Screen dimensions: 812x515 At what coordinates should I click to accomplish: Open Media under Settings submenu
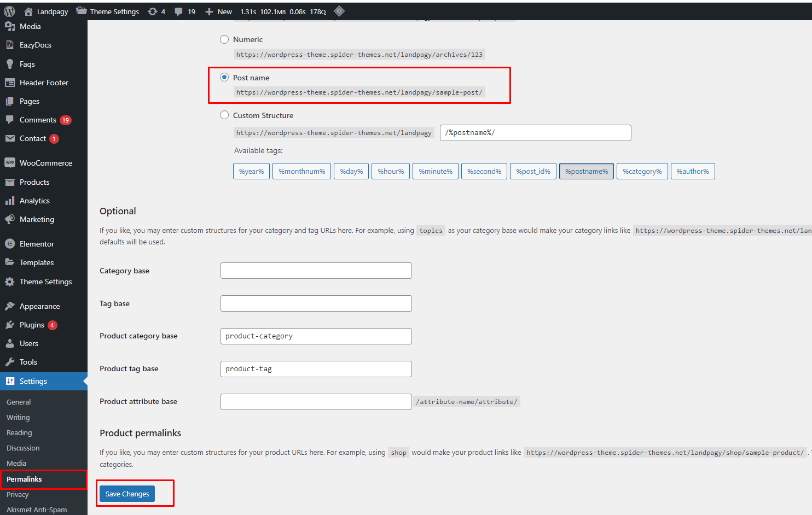click(x=16, y=463)
